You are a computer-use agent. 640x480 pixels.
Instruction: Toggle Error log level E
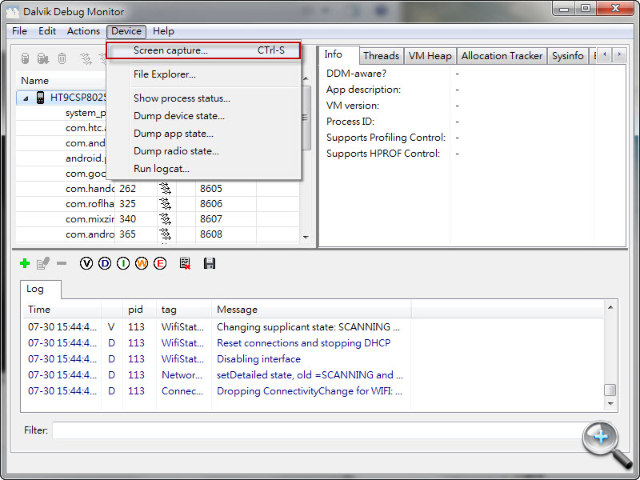pos(160,264)
